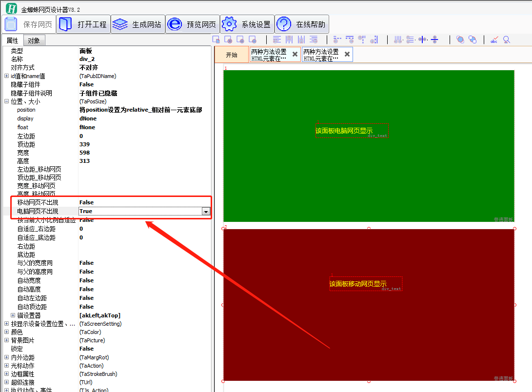Open the 开始 document tab

pyautogui.click(x=232, y=55)
